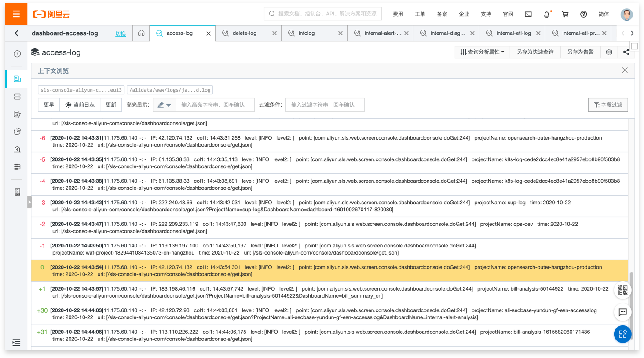
Task: Close the infolog tab
Action: (340, 33)
